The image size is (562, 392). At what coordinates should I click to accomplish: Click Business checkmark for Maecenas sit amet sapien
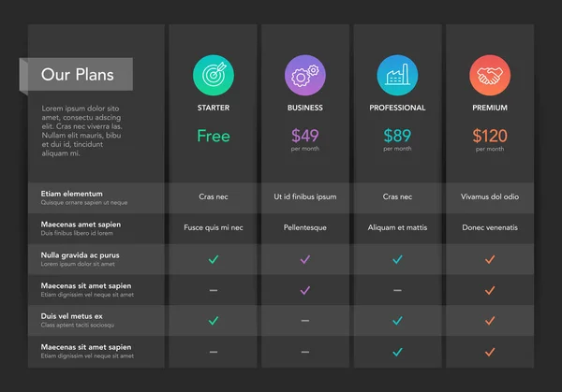(x=305, y=290)
